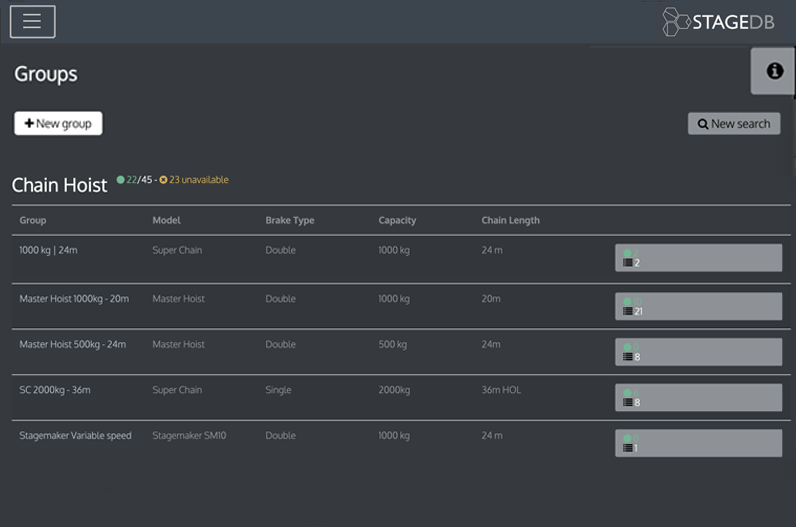796x527 pixels.
Task: Click the Chain Hoist category heading
Action: point(59,185)
